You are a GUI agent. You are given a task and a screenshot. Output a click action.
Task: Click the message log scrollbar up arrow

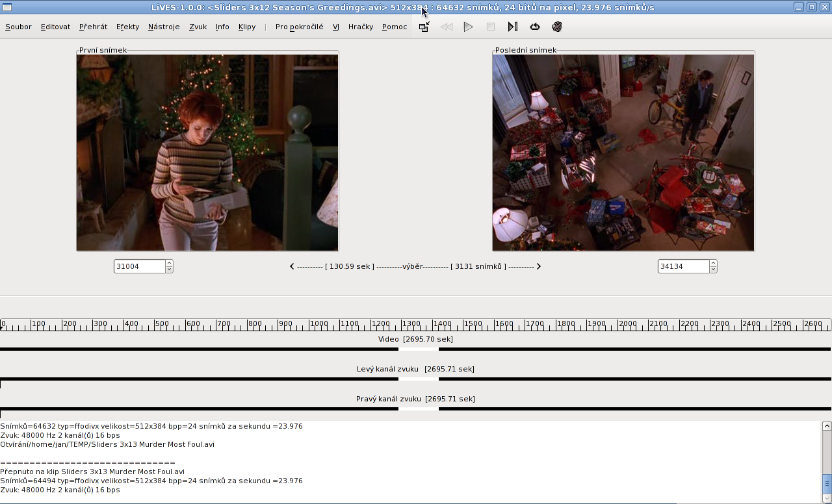tap(827, 426)
